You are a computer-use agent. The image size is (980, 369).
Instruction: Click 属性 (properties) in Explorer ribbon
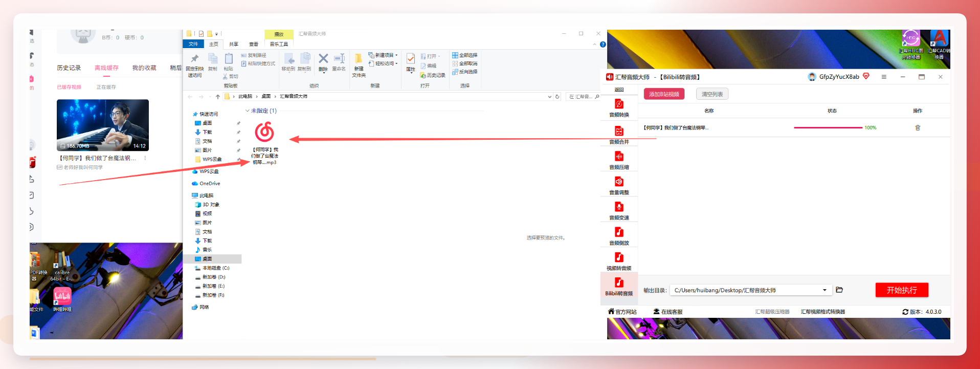(x=411, y=62)
